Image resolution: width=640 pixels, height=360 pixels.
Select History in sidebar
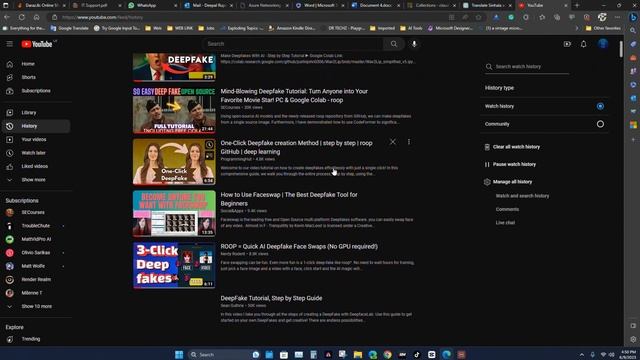pos(36,126)
